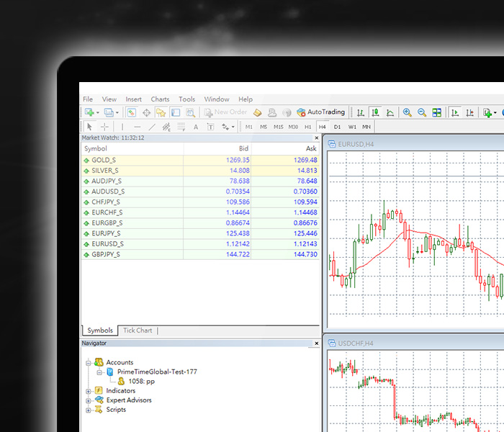Viewport: 504px width, 432px height.
Task: Select the vertical line tool
Action: pos(122,127)
